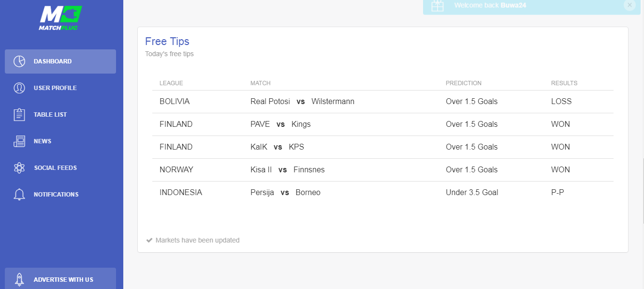
Task: Select the Social Feeds menu label
Action: click(55, 168)
